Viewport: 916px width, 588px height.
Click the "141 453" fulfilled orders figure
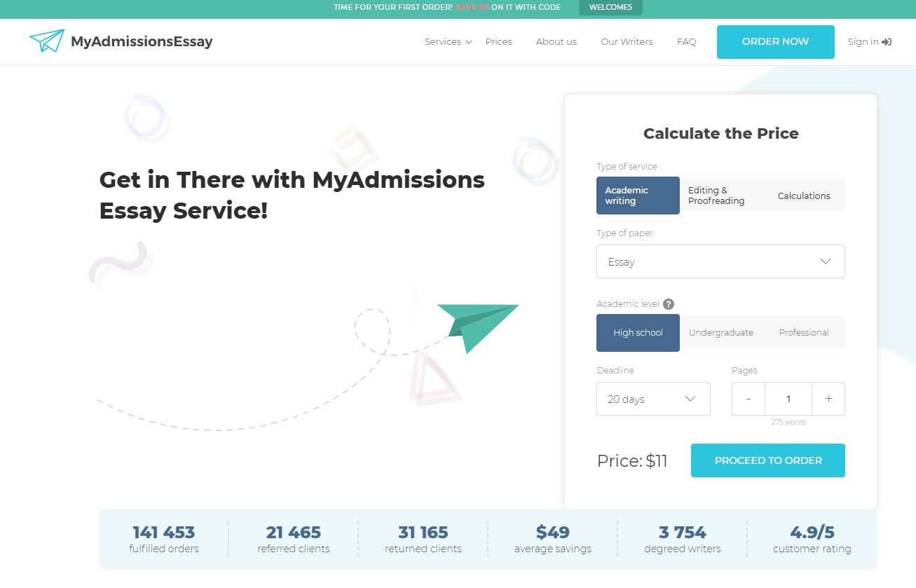point(164,532)
